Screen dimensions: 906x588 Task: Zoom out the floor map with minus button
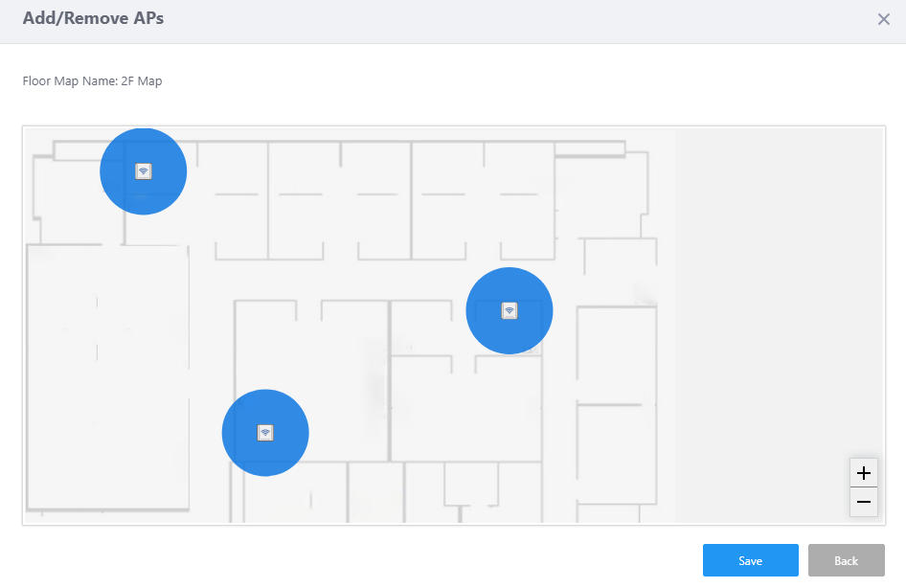(864, 502)
